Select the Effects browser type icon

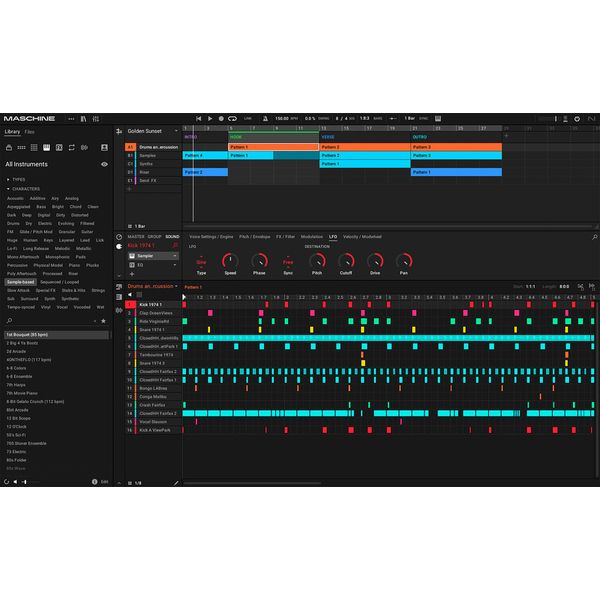(59, 148)
